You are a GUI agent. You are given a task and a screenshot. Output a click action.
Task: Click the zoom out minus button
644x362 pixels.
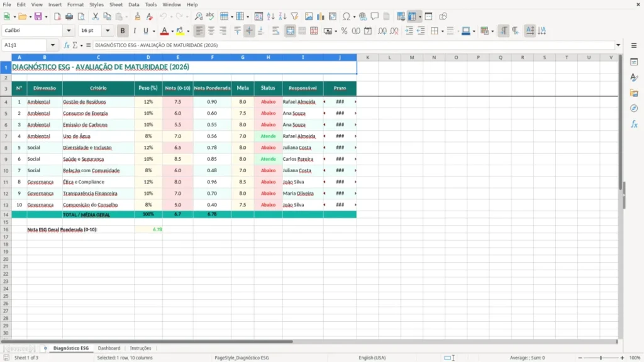[x=579, y=358]
